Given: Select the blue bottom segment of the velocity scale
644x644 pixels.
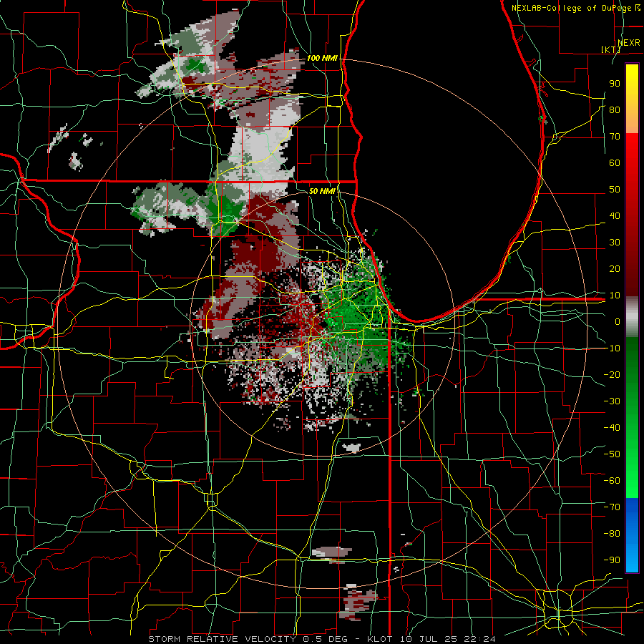Looking at the screenshot, I should point(632,535).
